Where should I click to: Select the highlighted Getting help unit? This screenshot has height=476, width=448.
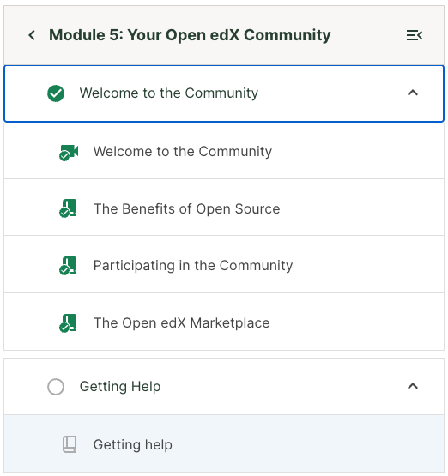click(x=224, y=443)
